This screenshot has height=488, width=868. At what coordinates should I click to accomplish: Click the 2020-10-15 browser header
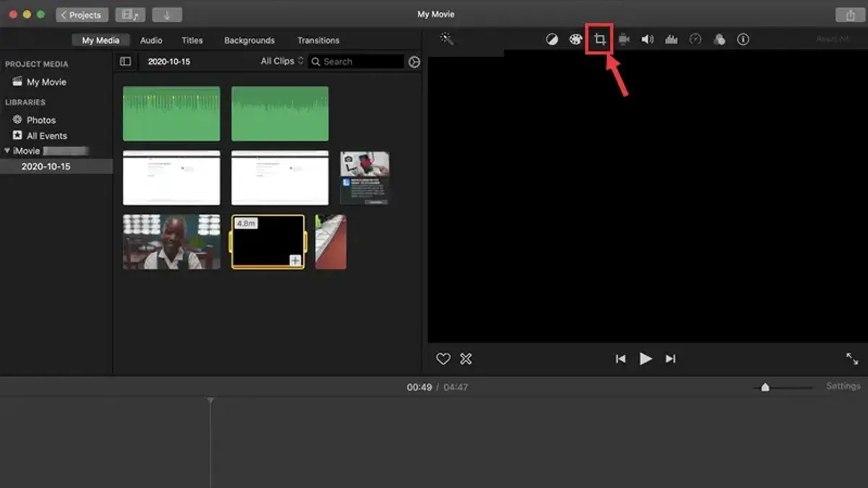pos(169,62)
